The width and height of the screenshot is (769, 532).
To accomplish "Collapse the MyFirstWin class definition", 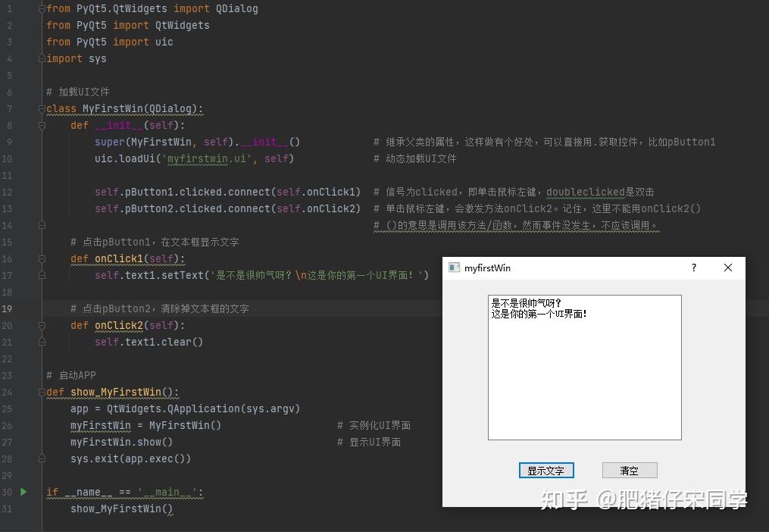I will [x=42, y=108].
